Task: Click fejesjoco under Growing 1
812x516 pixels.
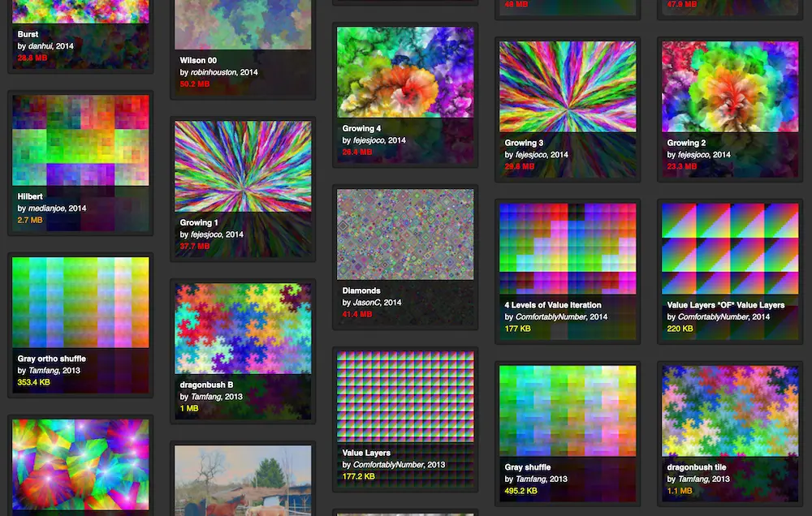Action: click(x=206, y=234)
